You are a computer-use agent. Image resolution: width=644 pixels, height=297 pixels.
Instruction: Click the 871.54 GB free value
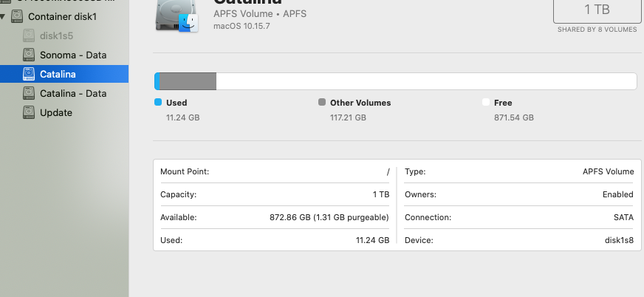pyautogui.click(x=514, y=117)
